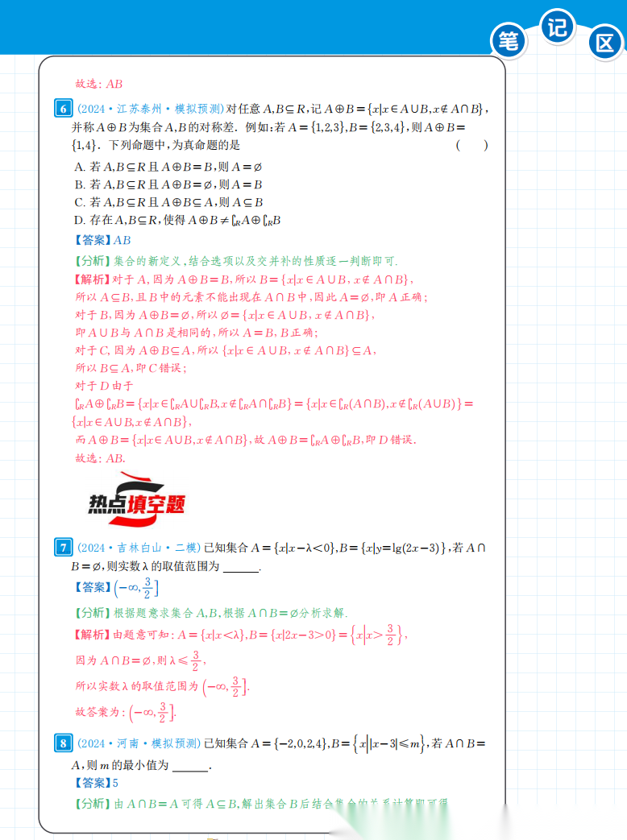Click the 热点填空题 section banner
The width and height of the screenshot is (627, 840).
click(x=137, y=501)
